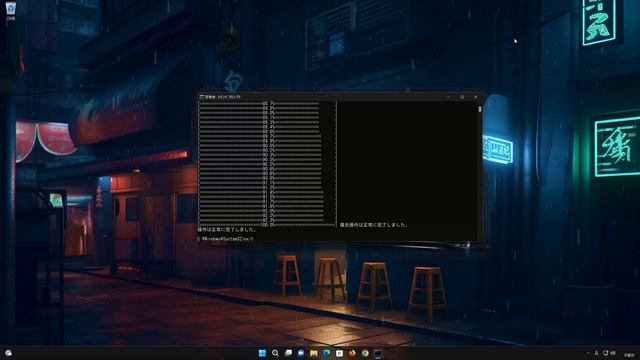Screen dimensions: 640x360
Task: Launch Microsoft Edge from the taskbar
Action: (327, 353)
